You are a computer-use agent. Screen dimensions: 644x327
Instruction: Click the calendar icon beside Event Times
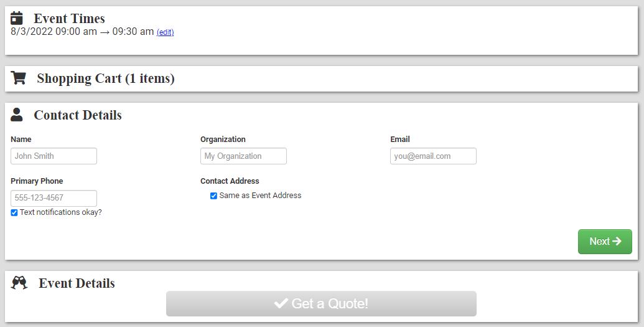pyautogui.click(x=17, y=18)
